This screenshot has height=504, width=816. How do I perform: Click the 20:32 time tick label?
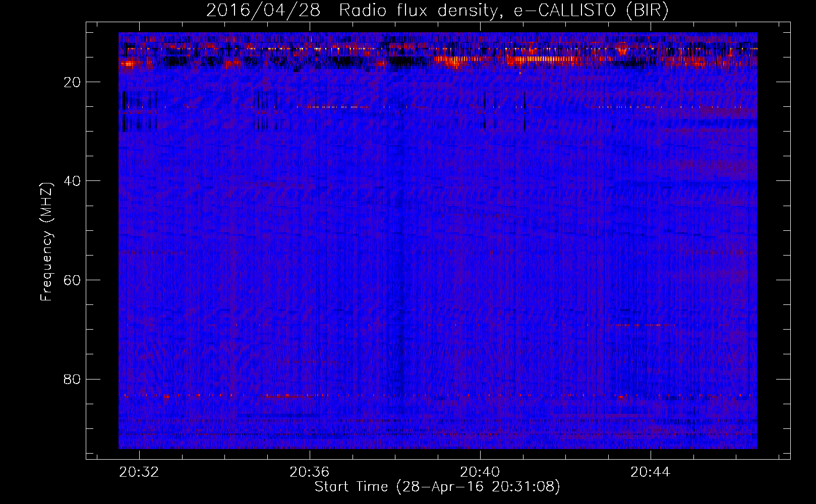[139, 472]
